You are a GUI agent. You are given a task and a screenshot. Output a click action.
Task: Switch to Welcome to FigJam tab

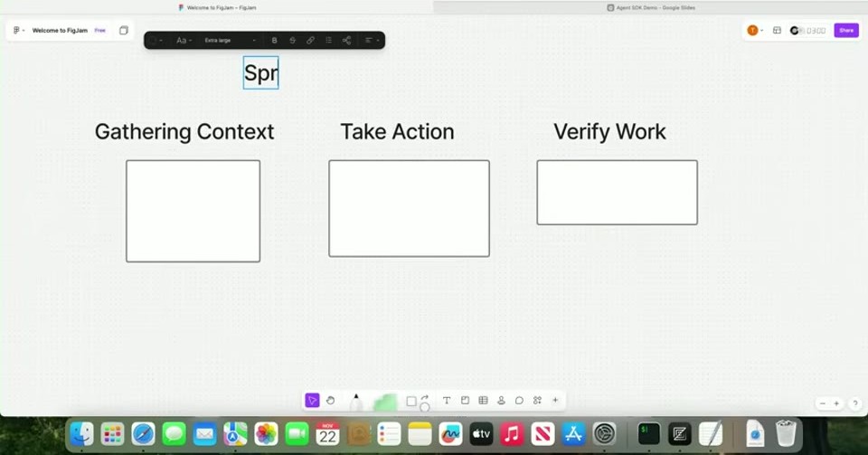point(217,8)
